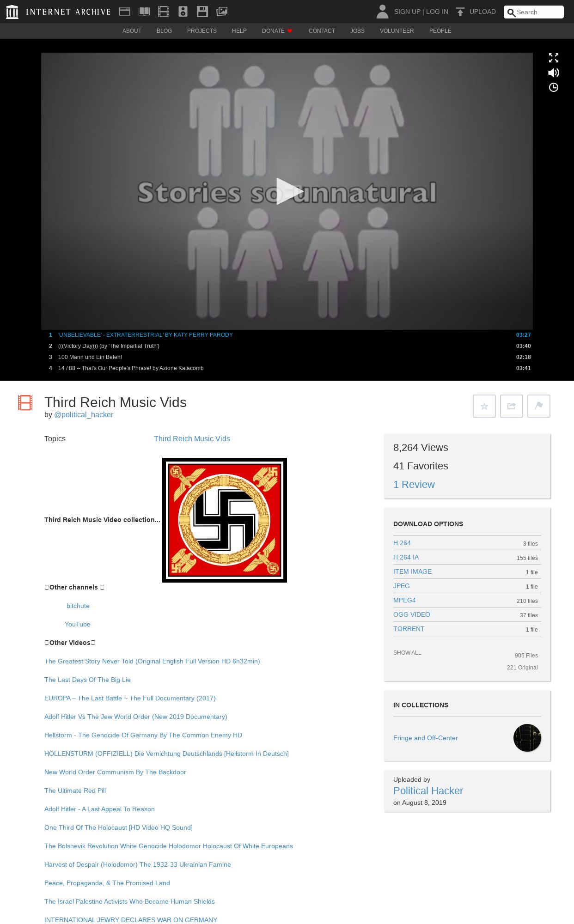Click the red film strip item icon
Image resolution: width=574 pixels, height=924 pixels.
[25, 402]
